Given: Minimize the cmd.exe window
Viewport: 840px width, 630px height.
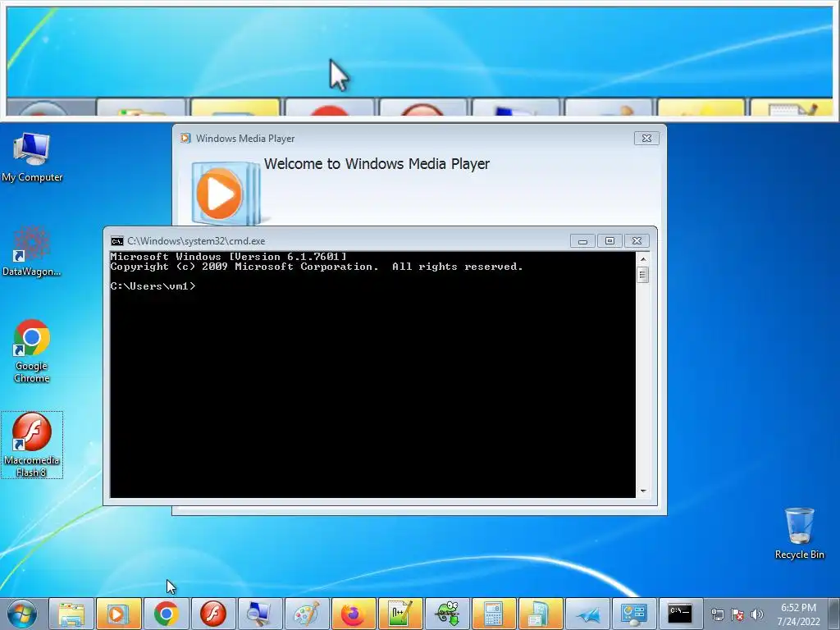Looking at the screenshot, I should tap(583, 241).
